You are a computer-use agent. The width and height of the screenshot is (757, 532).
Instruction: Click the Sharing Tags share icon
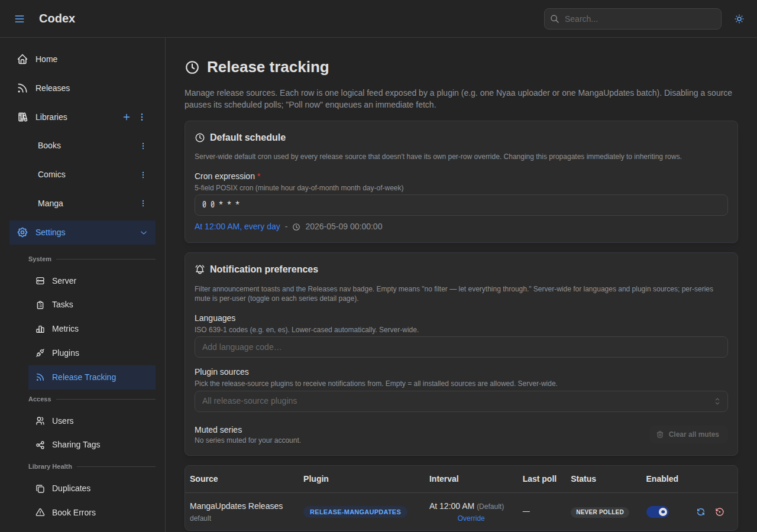pyautogui.click(x=40, y=445)
